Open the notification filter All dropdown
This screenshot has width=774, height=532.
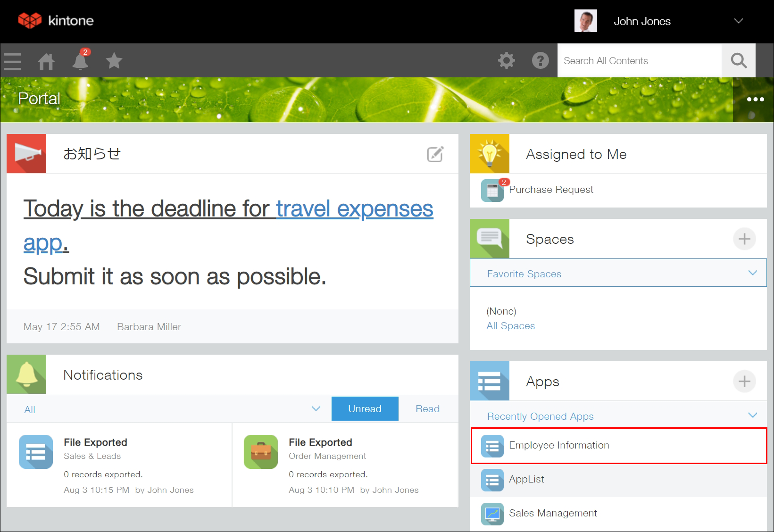point(316,408)
